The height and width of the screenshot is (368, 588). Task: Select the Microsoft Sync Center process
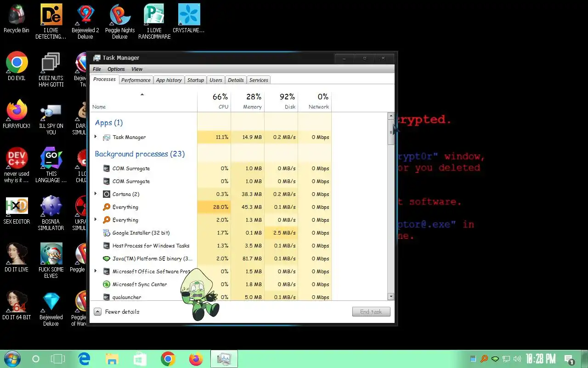pyautogui.click(x=210, y=284)
